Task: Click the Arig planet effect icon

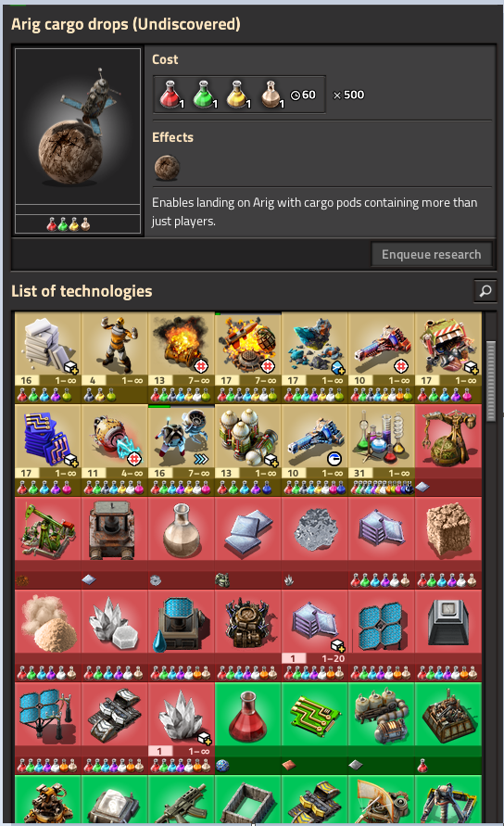Action: coord(167,168)
